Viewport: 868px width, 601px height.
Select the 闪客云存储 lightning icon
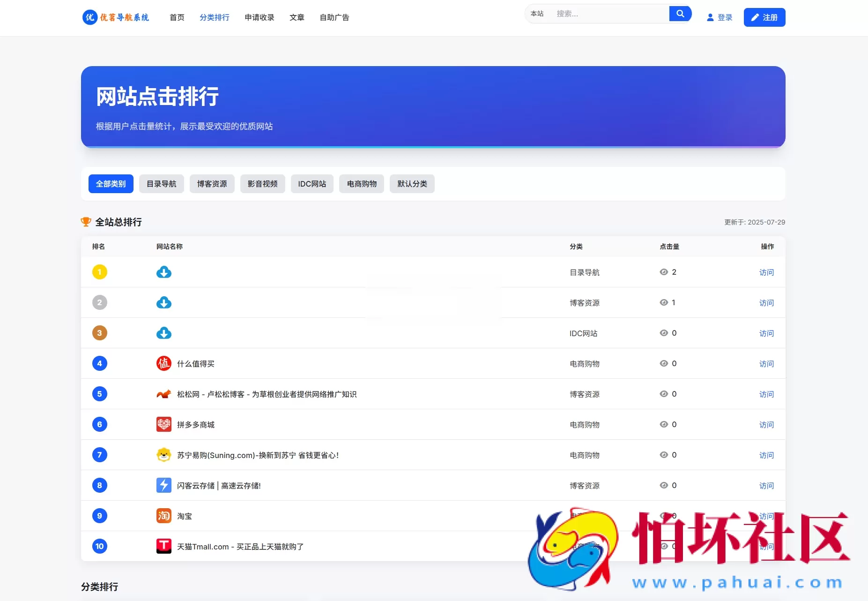point(163,485)
